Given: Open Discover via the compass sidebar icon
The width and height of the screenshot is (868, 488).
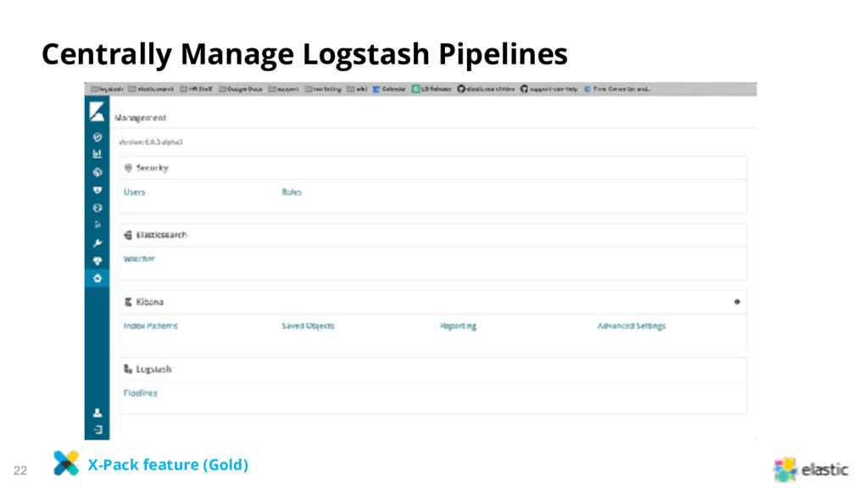Looking at the screenshot, I should 97,137.
